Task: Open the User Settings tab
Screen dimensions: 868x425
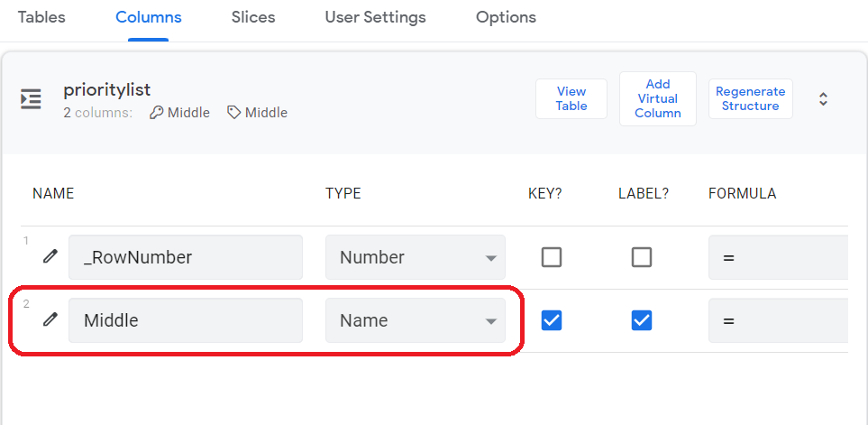Action: tap(375, 17)
